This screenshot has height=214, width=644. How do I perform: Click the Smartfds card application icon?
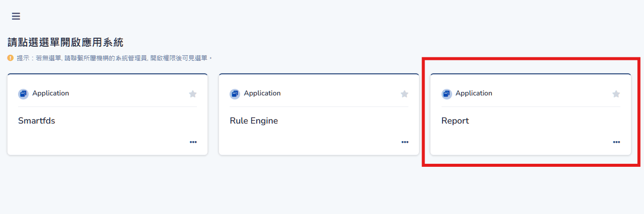(23, 94)
